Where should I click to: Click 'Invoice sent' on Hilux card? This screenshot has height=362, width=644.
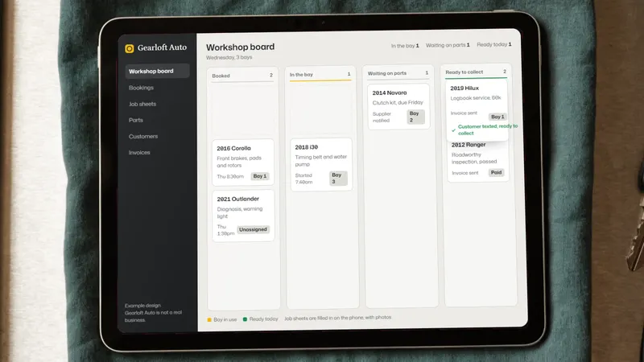(x=464, y=113)
